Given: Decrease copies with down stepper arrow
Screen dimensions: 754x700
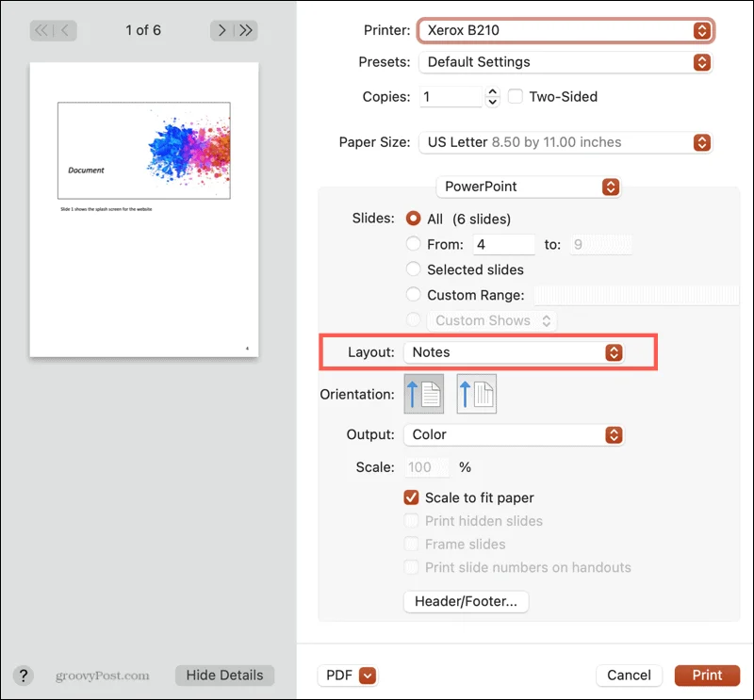Looking at the screenshot, I should [492, 102].
